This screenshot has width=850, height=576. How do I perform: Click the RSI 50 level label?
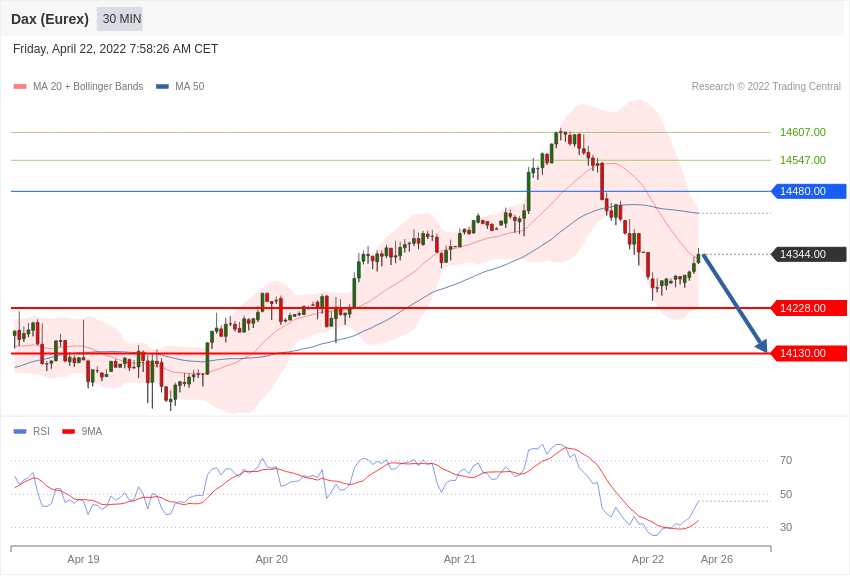click(x=785, y=494)
